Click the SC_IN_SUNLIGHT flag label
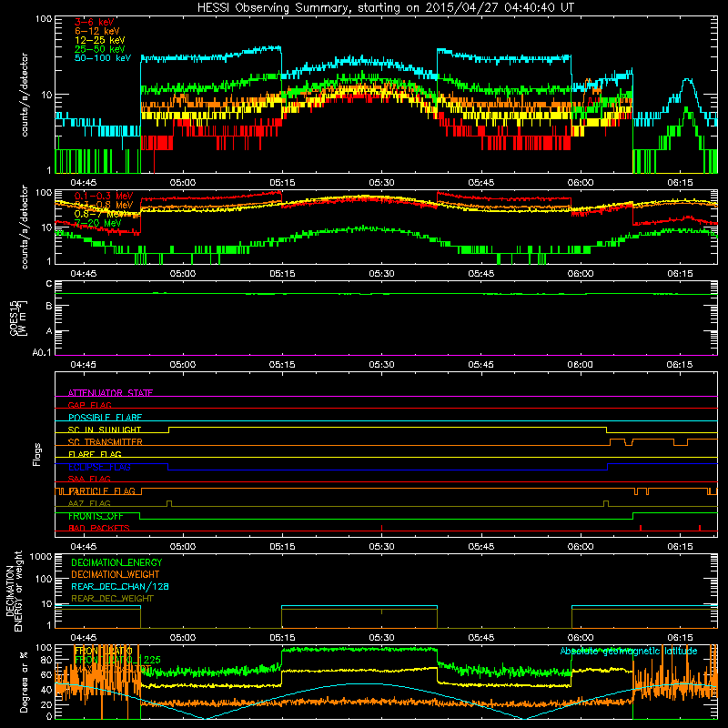This screenshot has height=728, width=728. tap(105, 430)
